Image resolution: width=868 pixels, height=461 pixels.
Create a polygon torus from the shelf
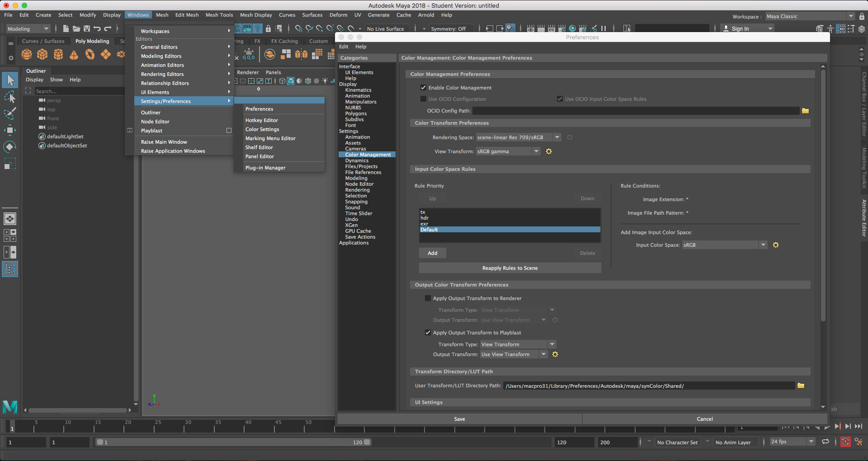pos(90,55)
